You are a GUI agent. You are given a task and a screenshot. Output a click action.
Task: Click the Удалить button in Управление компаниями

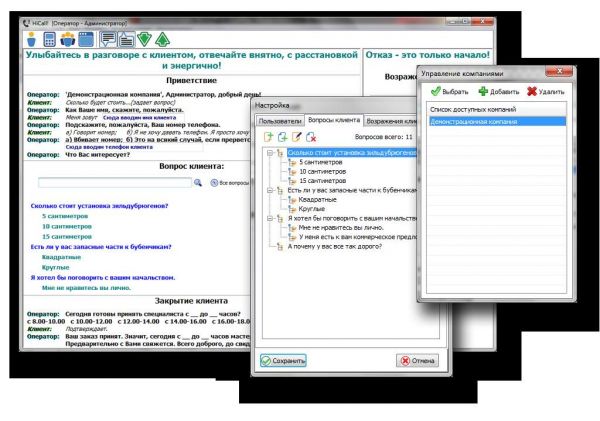click(546, 91)
